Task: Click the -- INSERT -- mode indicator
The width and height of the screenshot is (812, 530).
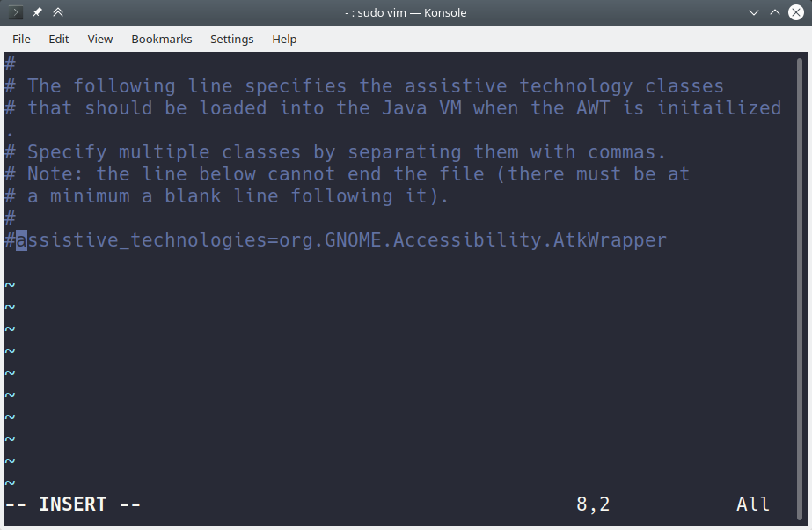Action: tap(72, 504)
